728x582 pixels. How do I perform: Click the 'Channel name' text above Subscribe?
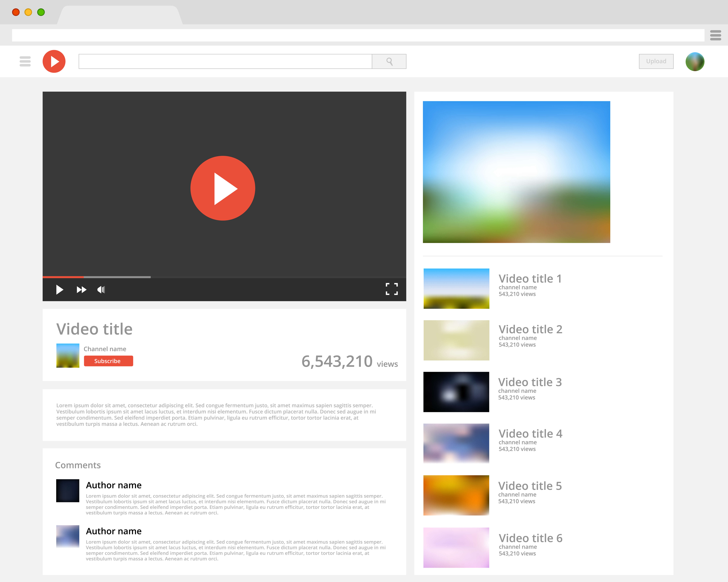[105, 349]
